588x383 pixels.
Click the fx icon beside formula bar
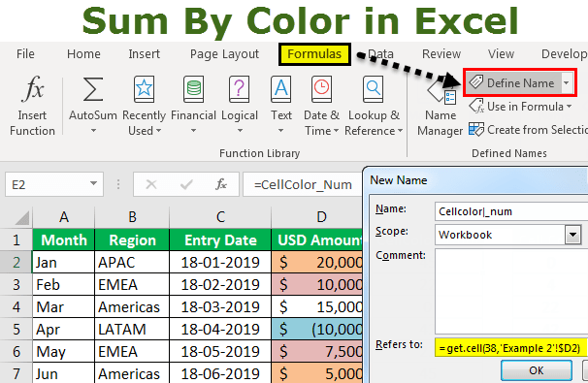pyautogui.click(x=221, y=184)
